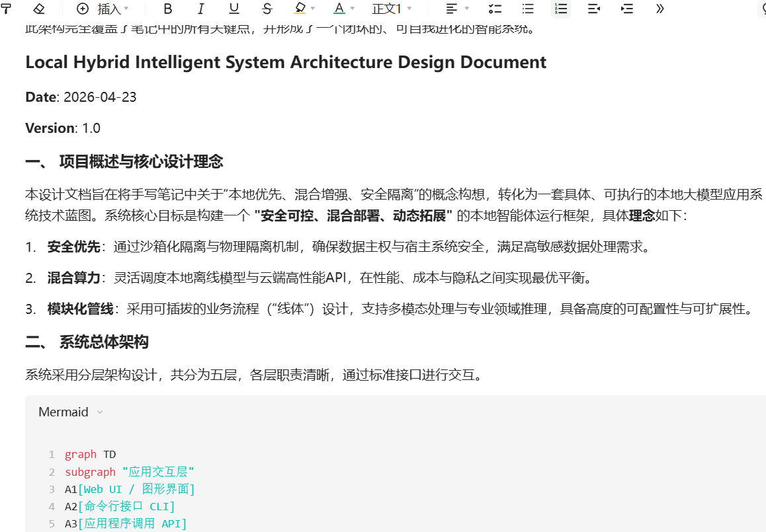Increase paragraph indent

coord(627,9)
